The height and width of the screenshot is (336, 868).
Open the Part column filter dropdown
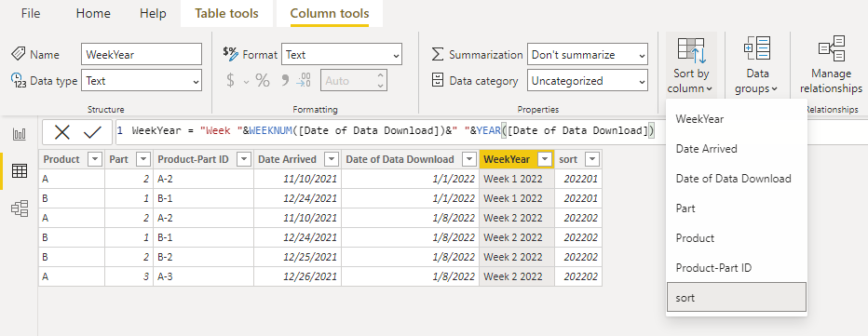coord(143,159)
